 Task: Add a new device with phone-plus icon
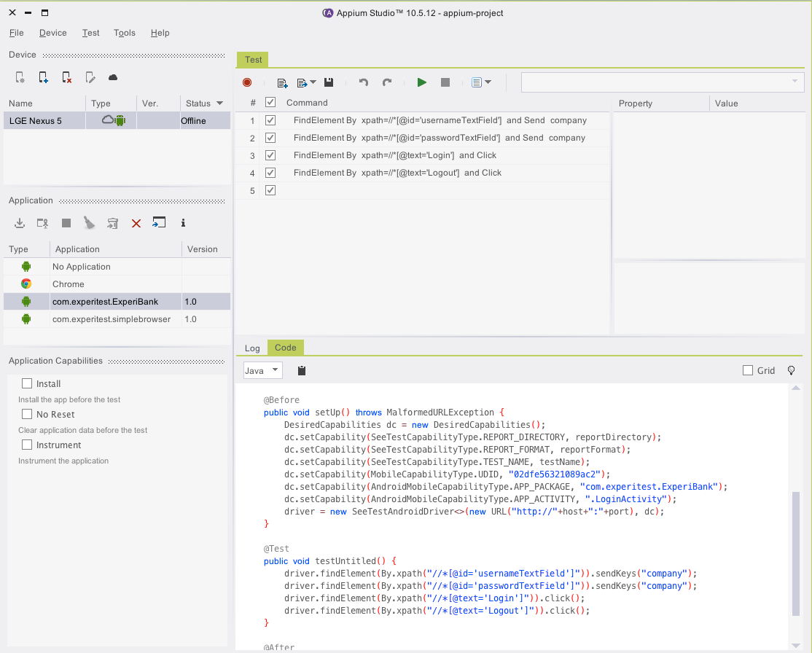pos(44,78)
